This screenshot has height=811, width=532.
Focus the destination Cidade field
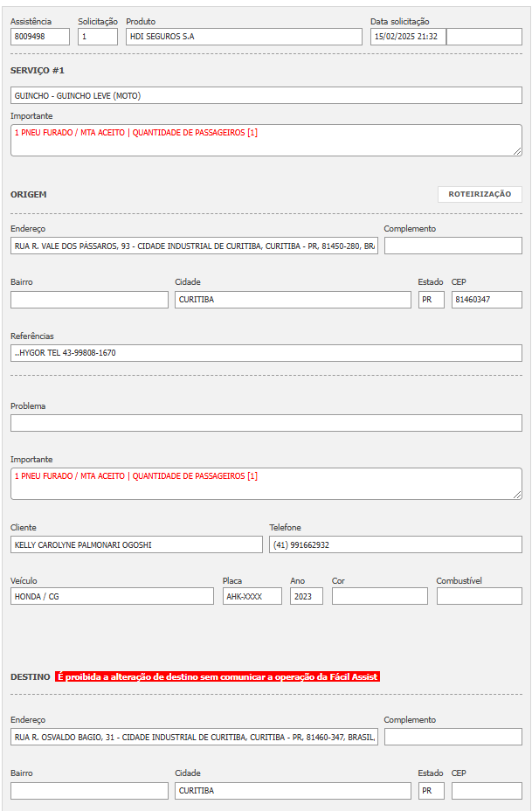(293, 791)
